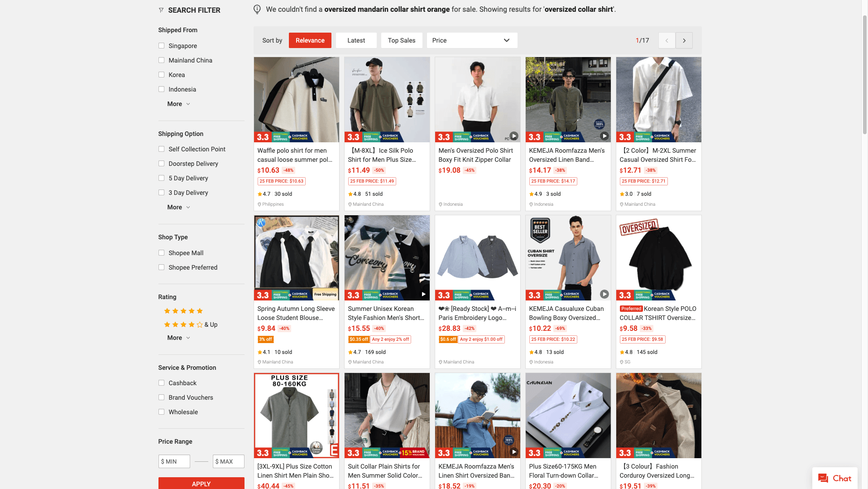
Task: Click APPLY price range button
Action: (x=201, y=483)
